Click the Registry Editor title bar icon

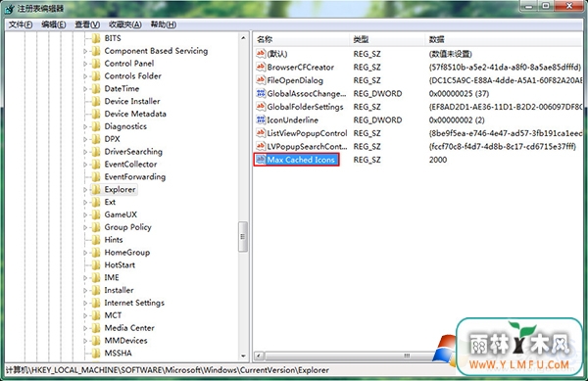[x=10, y=8]
